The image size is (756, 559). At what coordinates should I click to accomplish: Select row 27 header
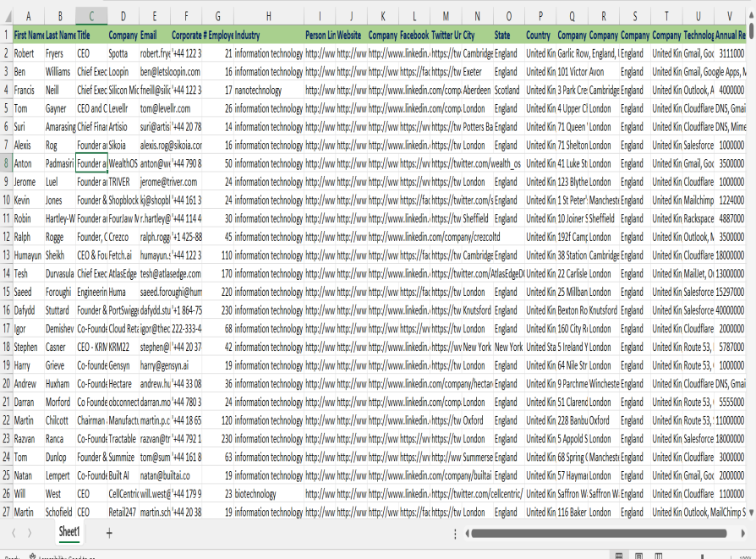pos(6,512)
